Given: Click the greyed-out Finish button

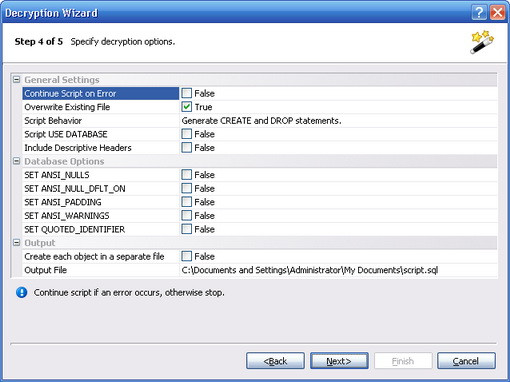Looking at the screenshot, I should tap(403, 361).
